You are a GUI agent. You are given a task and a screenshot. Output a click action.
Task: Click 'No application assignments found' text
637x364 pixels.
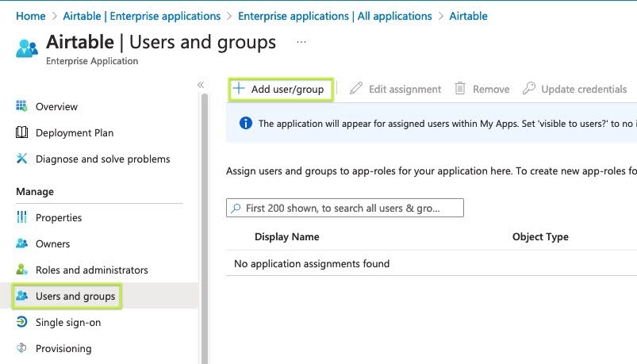pos(312,263)
